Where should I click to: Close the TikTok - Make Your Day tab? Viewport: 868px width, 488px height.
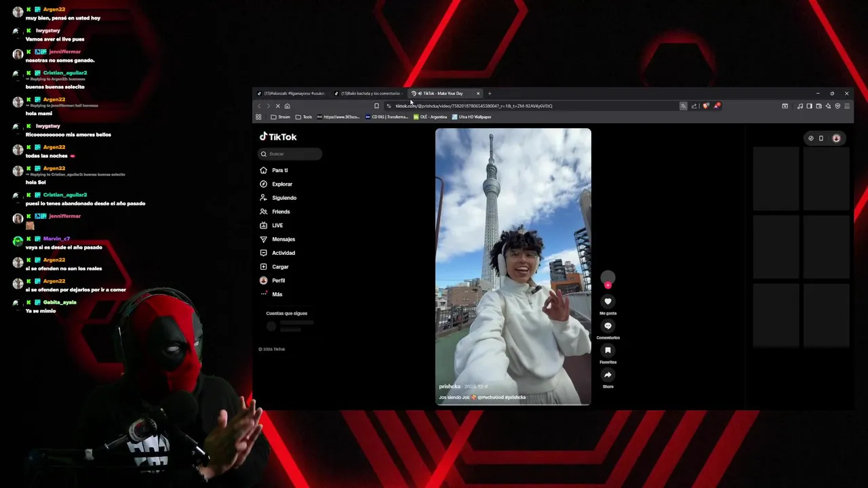tap(478, 94)
